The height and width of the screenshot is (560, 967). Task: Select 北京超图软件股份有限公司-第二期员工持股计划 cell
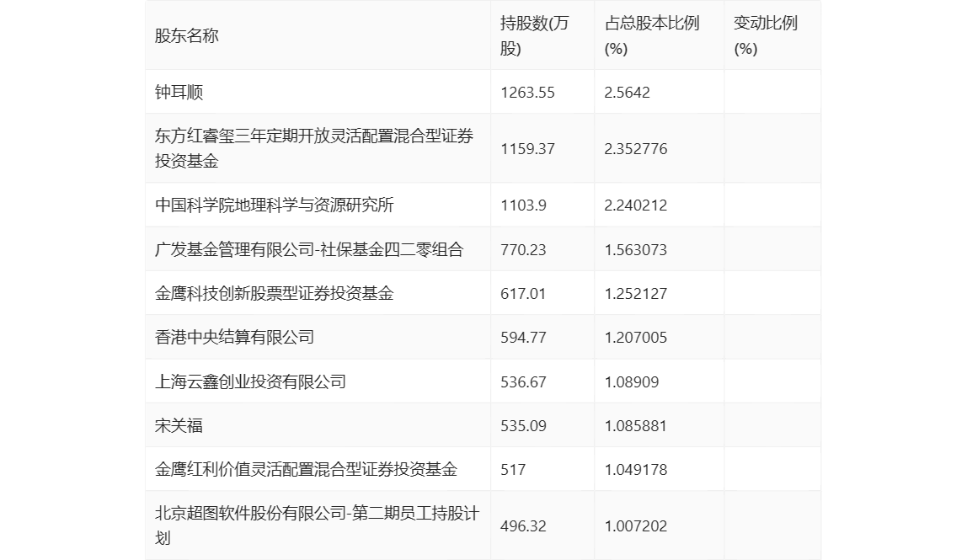317,525
